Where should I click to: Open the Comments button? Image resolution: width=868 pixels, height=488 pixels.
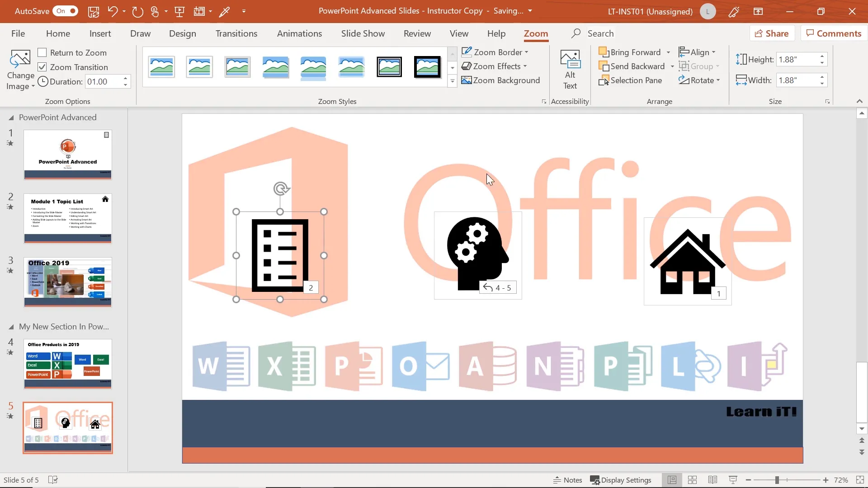(x=834, y=33)
